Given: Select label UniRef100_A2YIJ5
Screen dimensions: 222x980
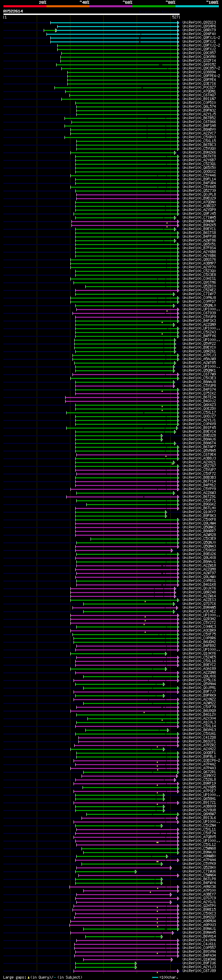Looking at the screenshot, I should (199, 114).
